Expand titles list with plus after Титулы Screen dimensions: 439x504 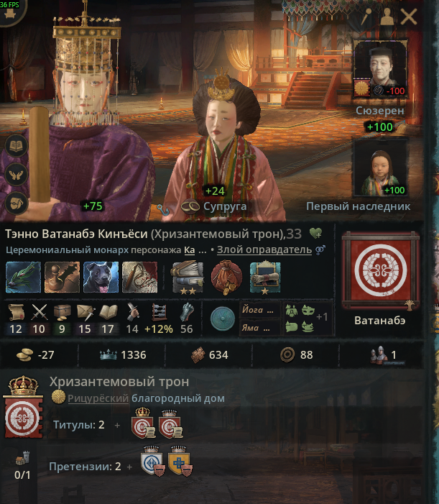click(118, 425)
